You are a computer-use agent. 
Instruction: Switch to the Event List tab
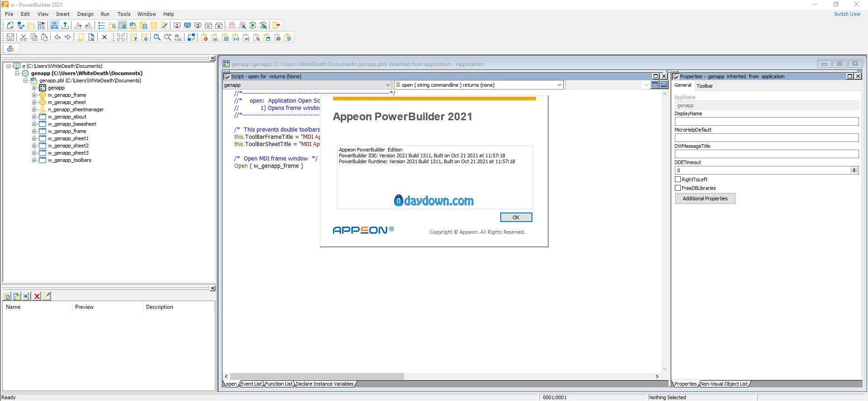point(251,384)
